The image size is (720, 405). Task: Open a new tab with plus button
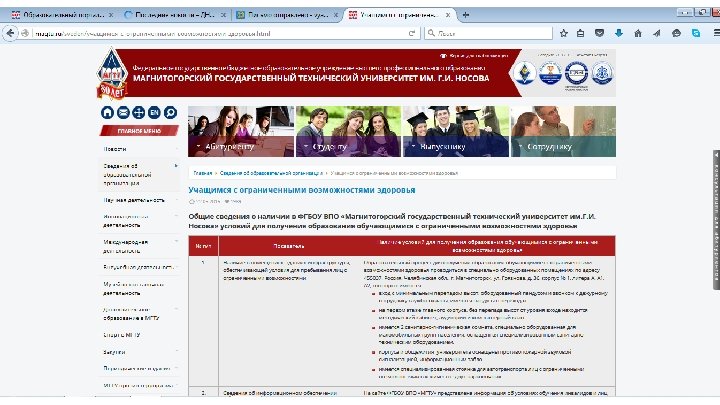pyautogui.click(x=466, y=15)
